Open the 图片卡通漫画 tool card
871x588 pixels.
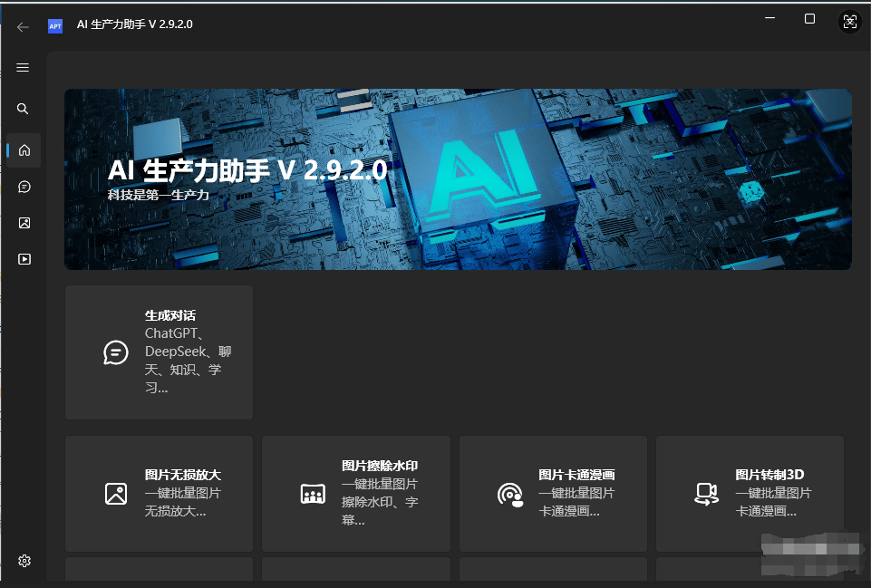pos(552,495)
